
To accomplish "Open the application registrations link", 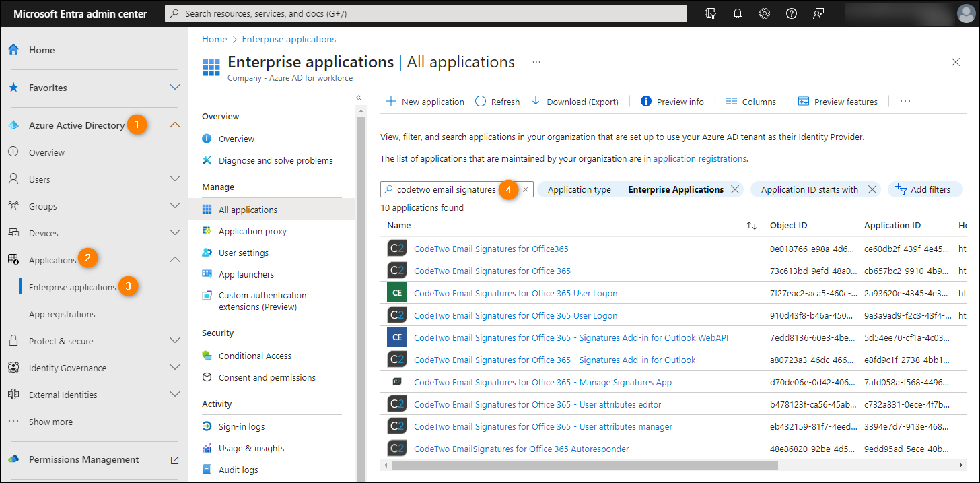I will point(699,159).
